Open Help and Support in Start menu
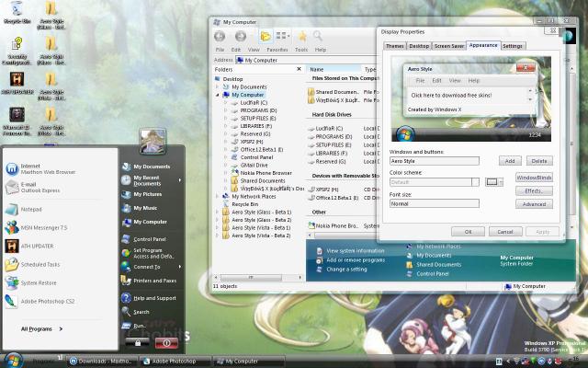588x368 pixels. tap(149, 298)
